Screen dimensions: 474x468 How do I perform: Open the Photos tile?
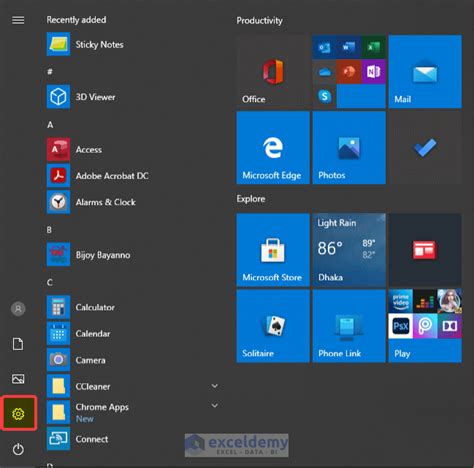coord(349,148)
